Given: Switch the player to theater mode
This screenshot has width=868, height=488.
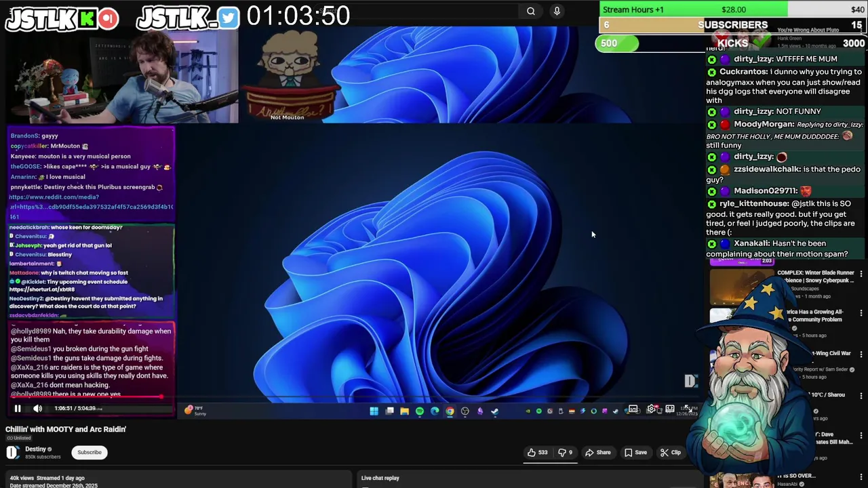Looking at the screenshot, I should (670, 409).
